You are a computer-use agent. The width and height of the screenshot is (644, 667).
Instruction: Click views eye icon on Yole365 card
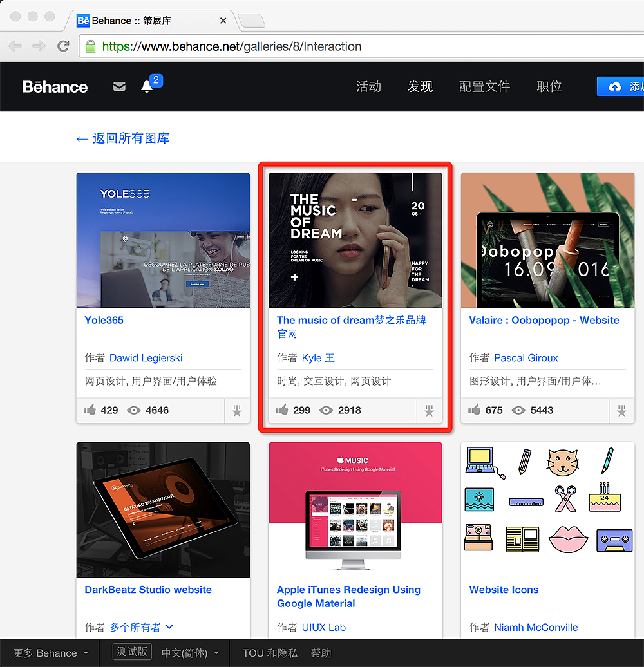tap(133, 410)
